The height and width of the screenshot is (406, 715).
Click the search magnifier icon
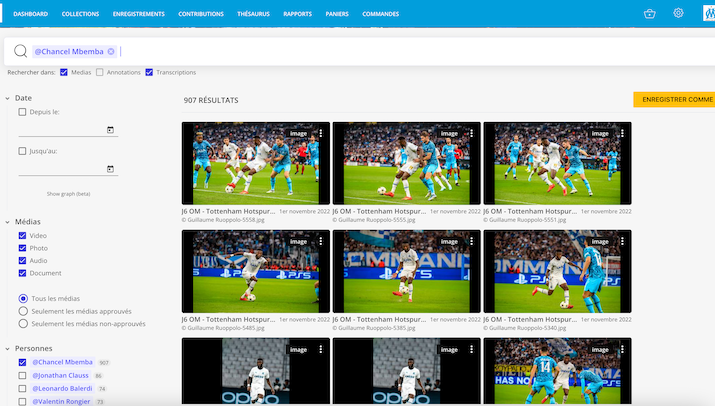point(20,51)
